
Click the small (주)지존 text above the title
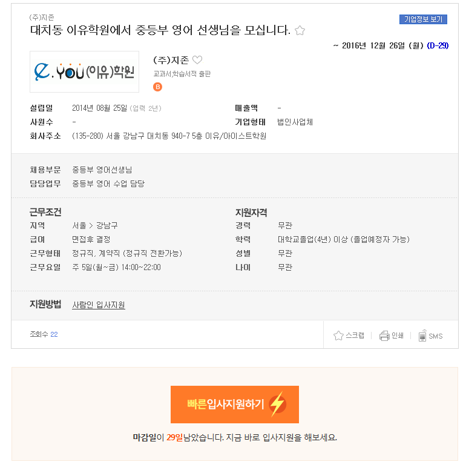(x=42, y=18)
